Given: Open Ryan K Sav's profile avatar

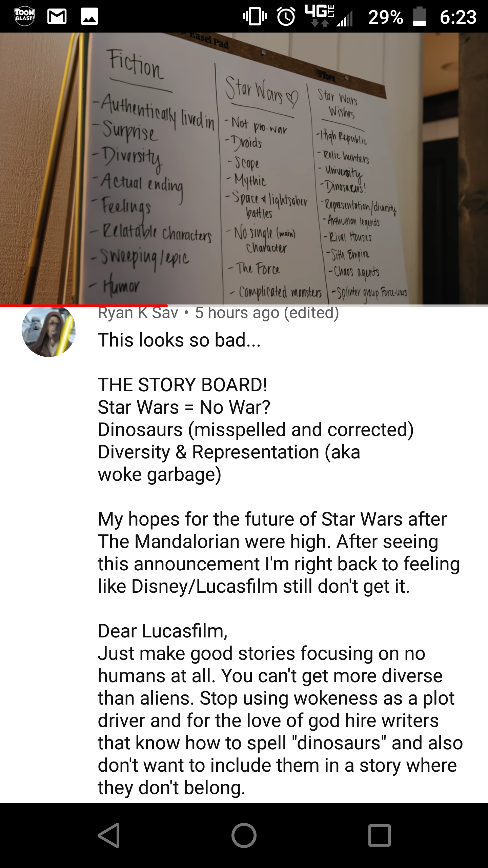Looking at the screenshot, I should 49,330.
